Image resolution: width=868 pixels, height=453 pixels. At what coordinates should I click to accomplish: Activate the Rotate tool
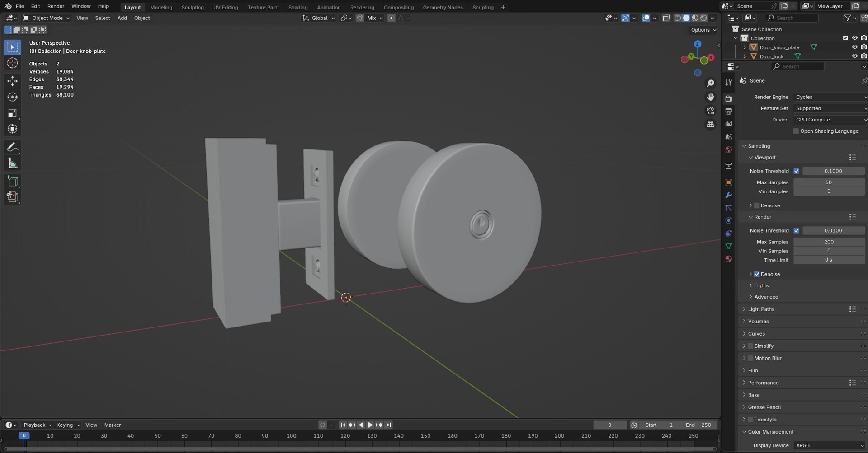coord(12,97)
